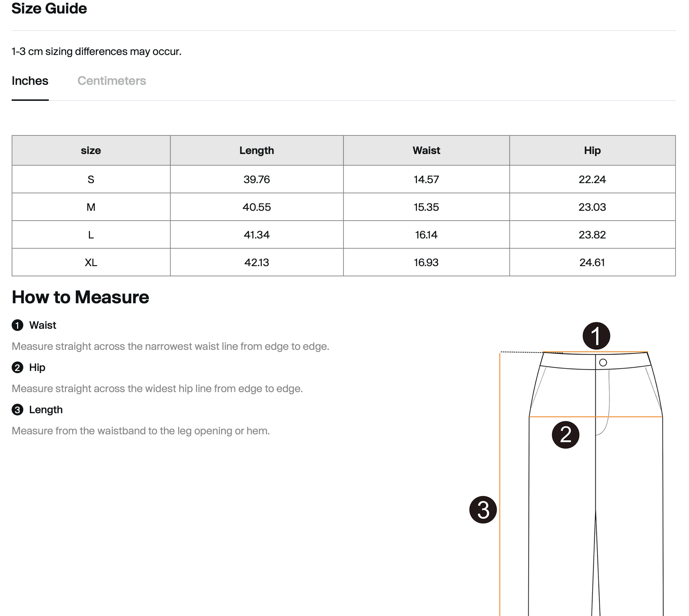
Task: Click the M row length value 40.55
Action: click(x=257, y=207)
